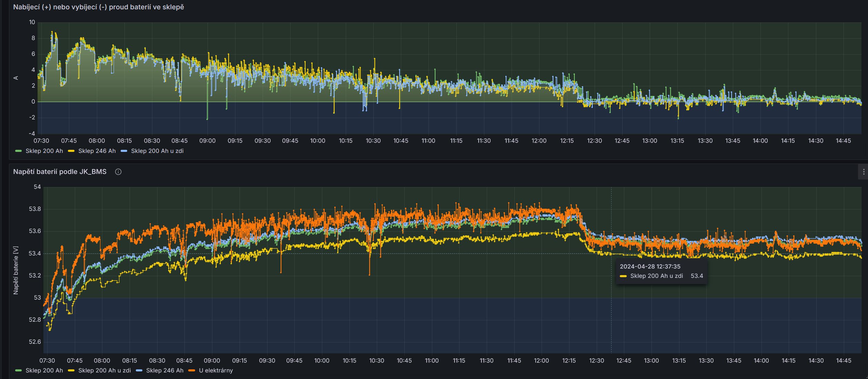Click the blue Sklep 246 Ah swatch in the Napětí legend
This screenshot has width=868, height=379.
click(139, 370)
